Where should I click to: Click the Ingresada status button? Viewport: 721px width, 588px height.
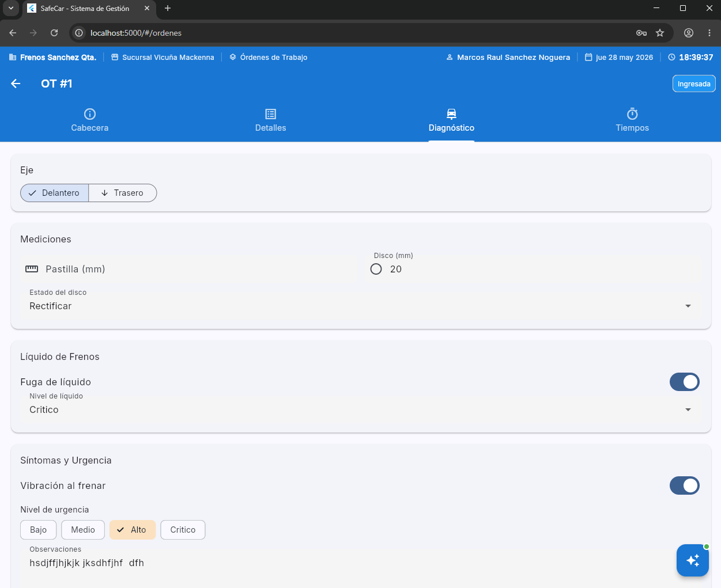click(x=694, y=84)
